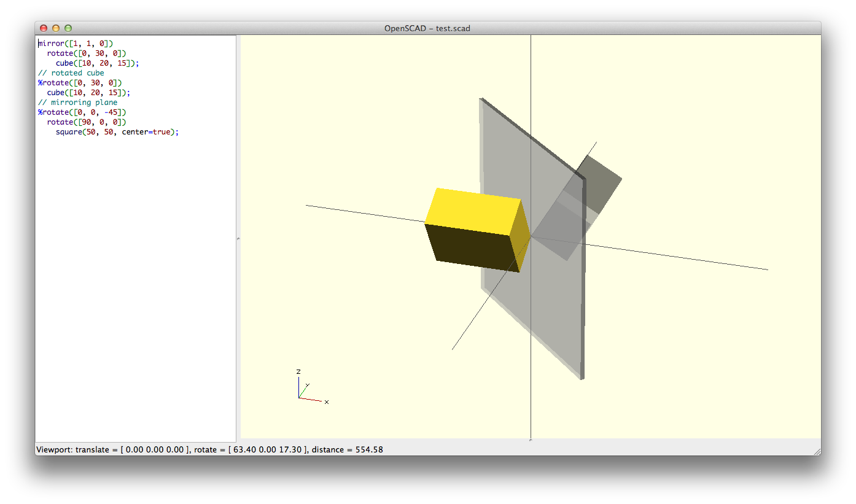Viewport: 856px width, 504px height.
Task: Place cursor on the square(50, 50, center=true) line
Action: 117,132
